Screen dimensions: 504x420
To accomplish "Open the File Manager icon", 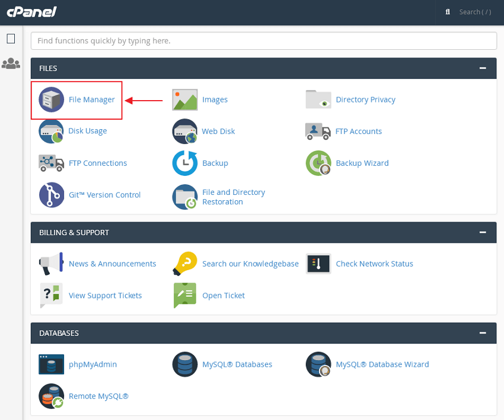I will point(51,100).
